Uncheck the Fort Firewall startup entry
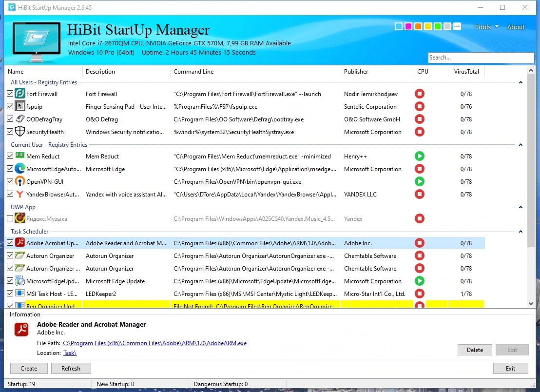Image resolution: width=540 pixels, height=392 pixels. [10, 93]
